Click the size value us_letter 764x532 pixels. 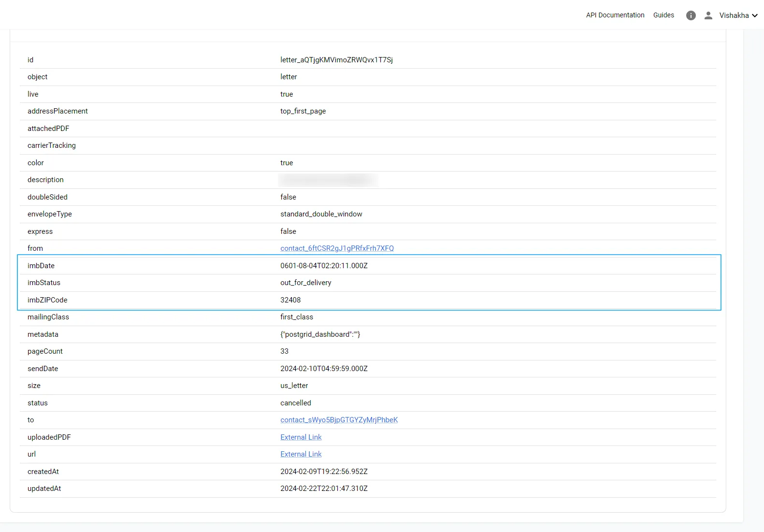294,386
